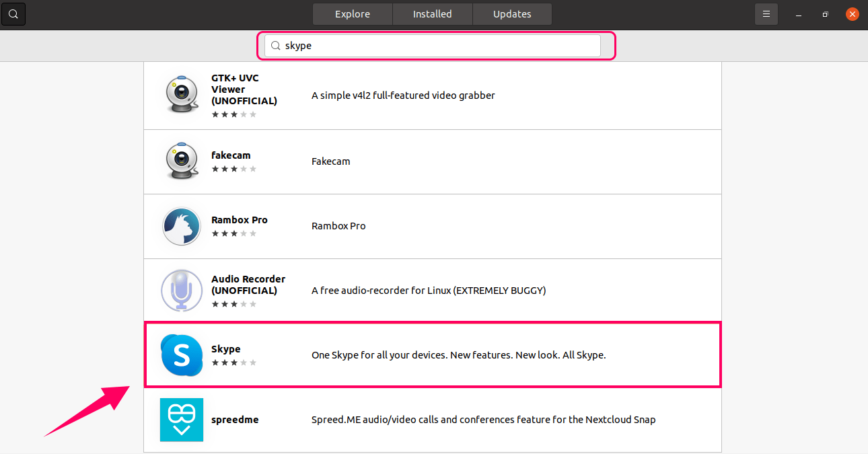
Task: Switch to the Installed tab
Action: point(432,14)
